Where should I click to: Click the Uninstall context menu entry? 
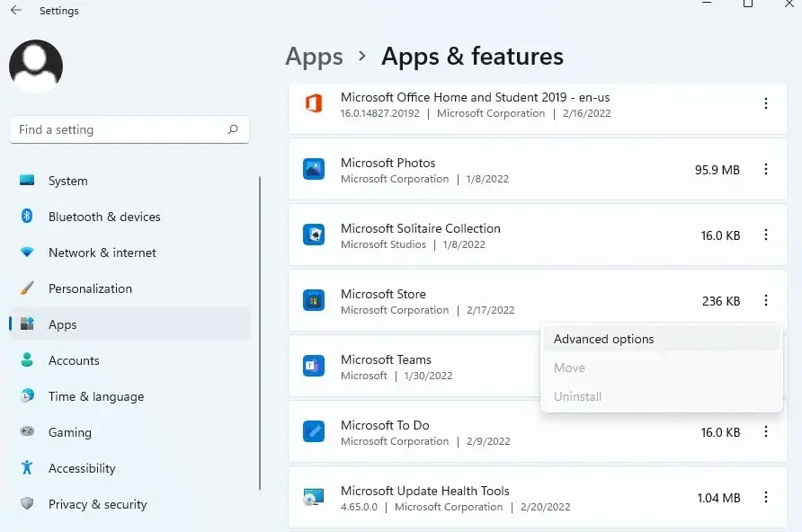click(x=662, y=396)
